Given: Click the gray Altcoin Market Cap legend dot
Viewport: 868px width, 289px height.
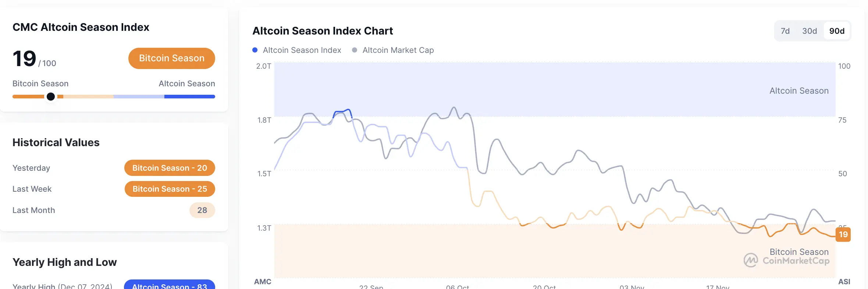Looking at the screenshot, I should point(354,50).
